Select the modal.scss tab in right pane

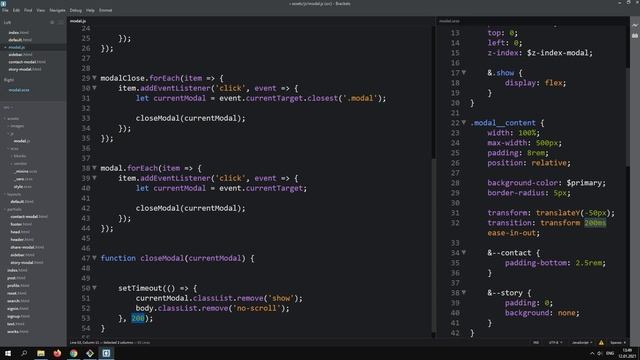click(x=449, y=21)
